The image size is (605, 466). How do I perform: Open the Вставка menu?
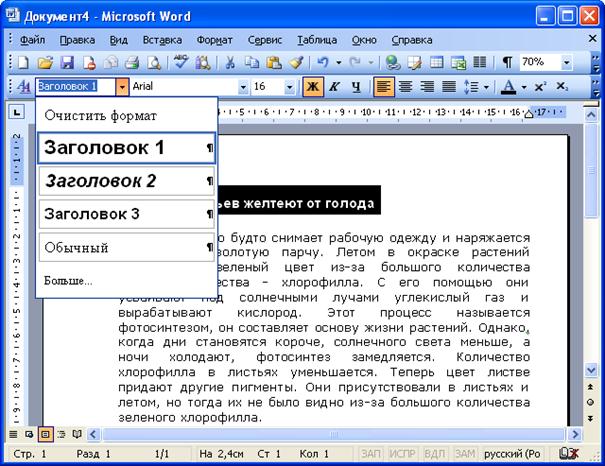pos(162,40)
